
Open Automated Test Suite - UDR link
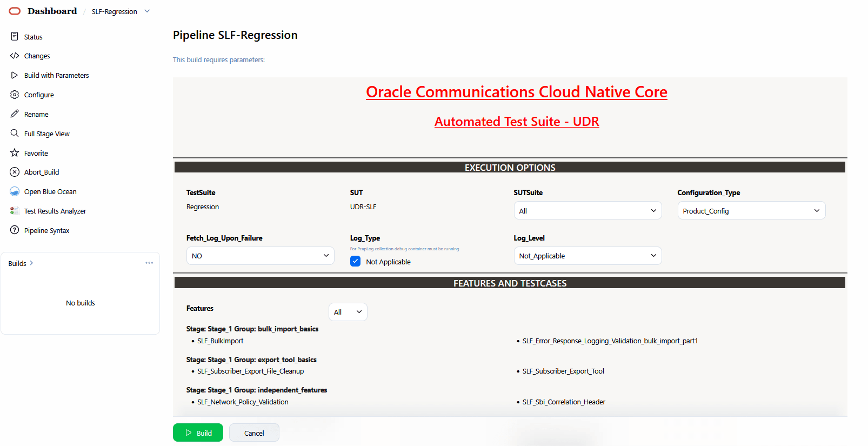tap(517, 122)
